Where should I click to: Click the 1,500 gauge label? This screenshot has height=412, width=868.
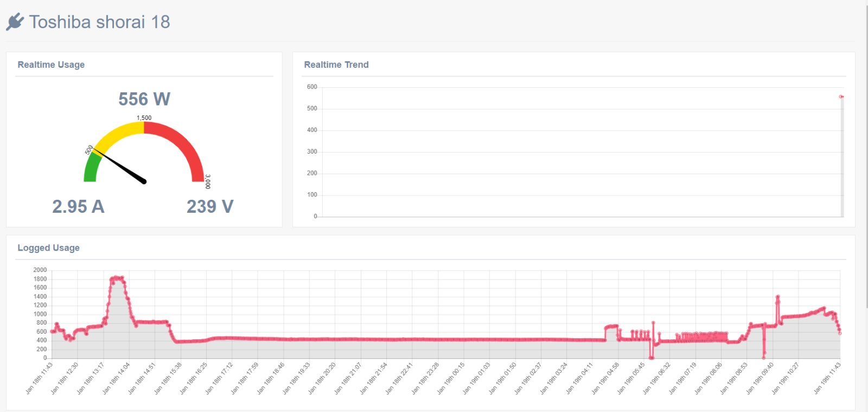[144, 118]
